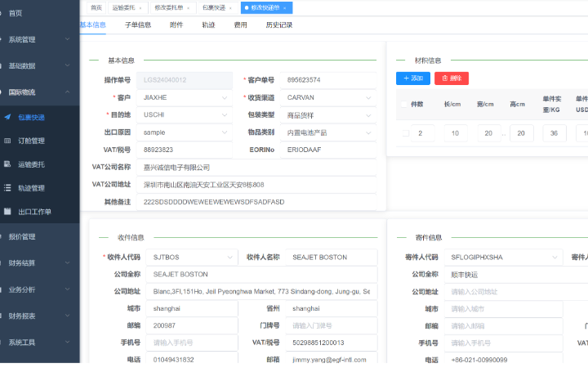The height and width of the screenshot is (368, 588).
Task: Open the 寄件人代码 dropdown showing SFLOGIPHXSHA
Action: click(x=504, y=258)
